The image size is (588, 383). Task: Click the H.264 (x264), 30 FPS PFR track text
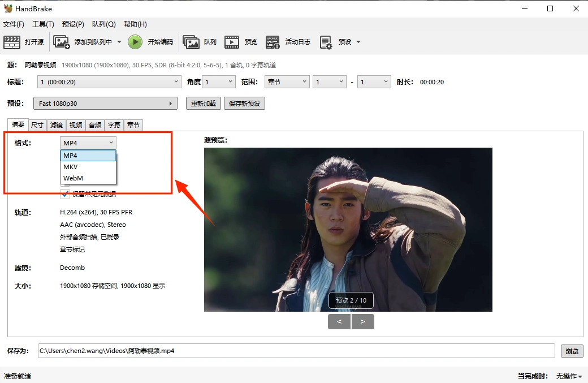coord(96,212)
